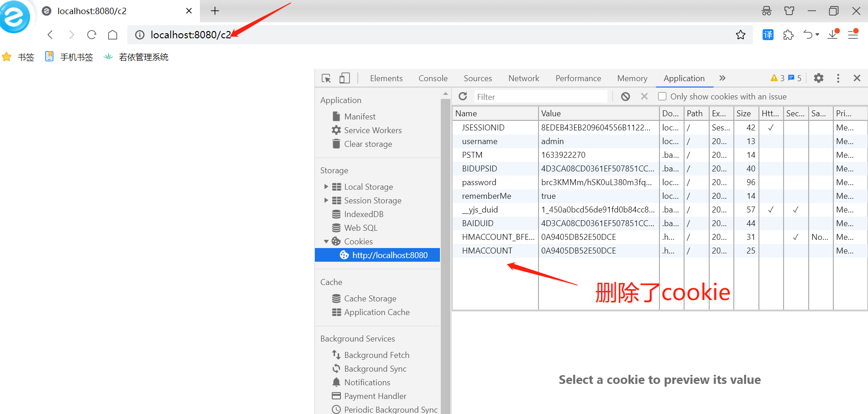Viewport: 868px width, 414px height.
Task: Open Service Workers in the sidebar
Action: click(373, 130)
